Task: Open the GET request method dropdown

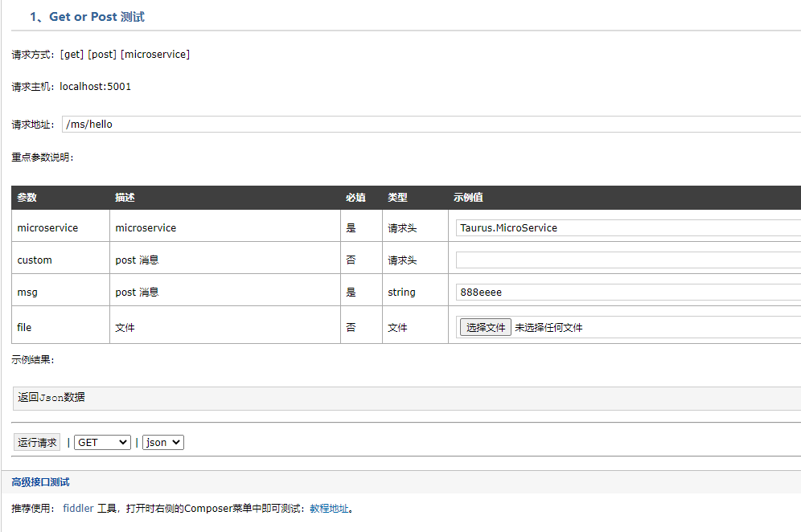Action: 101,441
